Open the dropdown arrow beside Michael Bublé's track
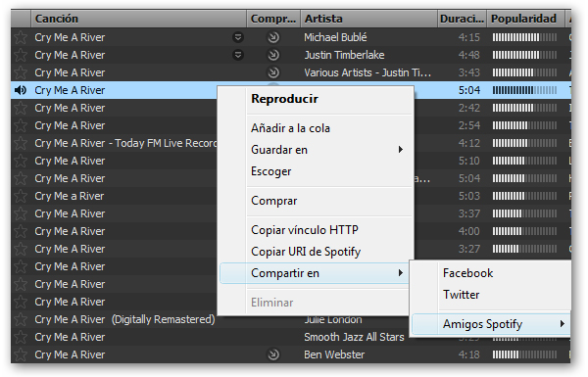 (x=238, y=37)
